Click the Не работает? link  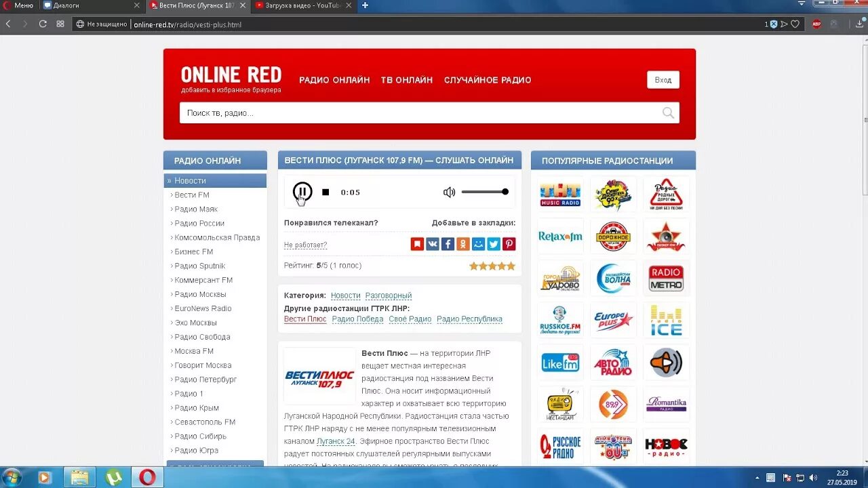305,245
